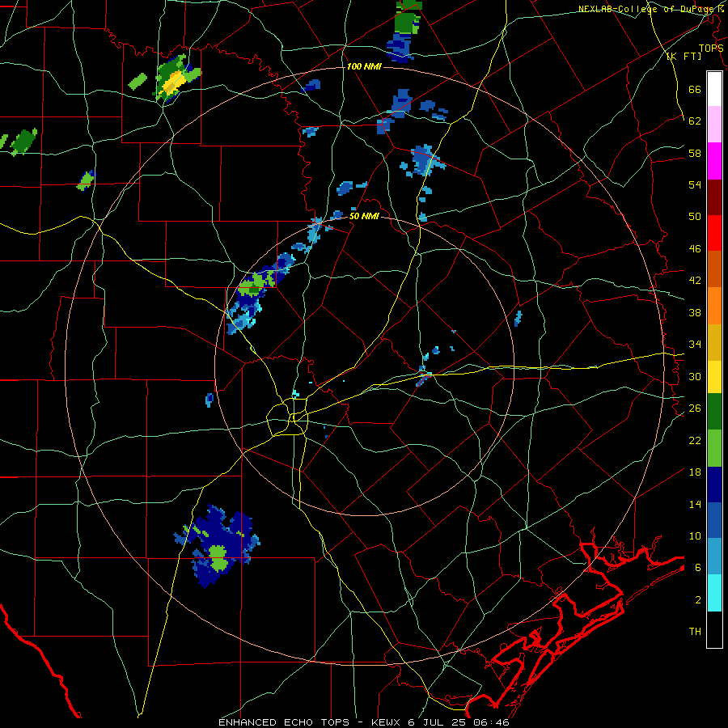Click the 'TOPS' legend title
Screen dimensions: 728x728
(711, 49)
